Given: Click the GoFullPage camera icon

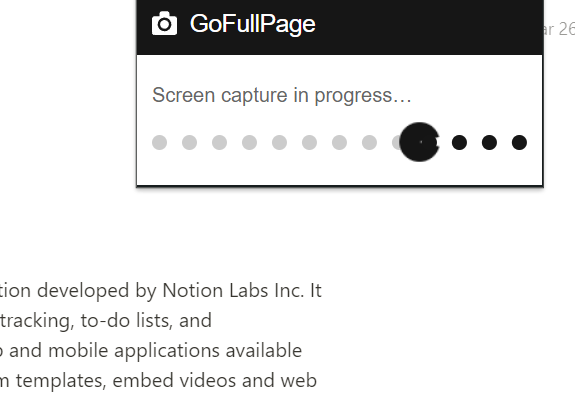Looking at the screenshot, I should pyautogui.click(x=164, y=23).
